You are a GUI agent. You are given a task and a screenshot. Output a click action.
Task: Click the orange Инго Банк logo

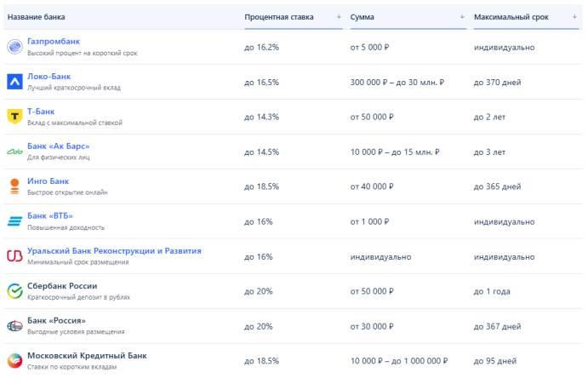tap(14, 186)
